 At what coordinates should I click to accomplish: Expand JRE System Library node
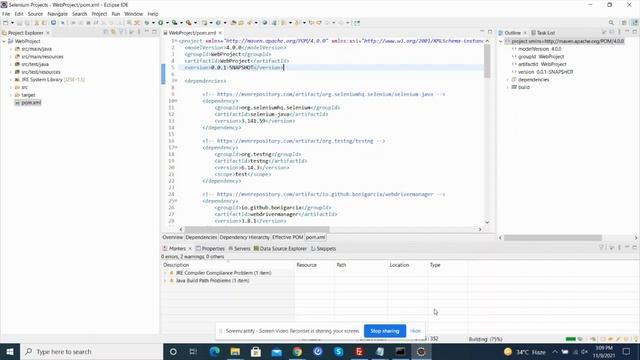tap(11, 80)
